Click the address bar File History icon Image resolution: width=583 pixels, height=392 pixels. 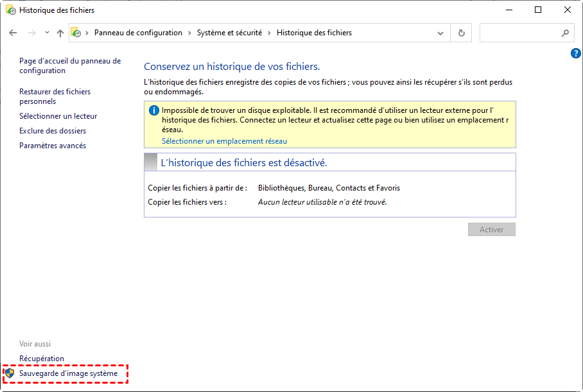point(76,33)
